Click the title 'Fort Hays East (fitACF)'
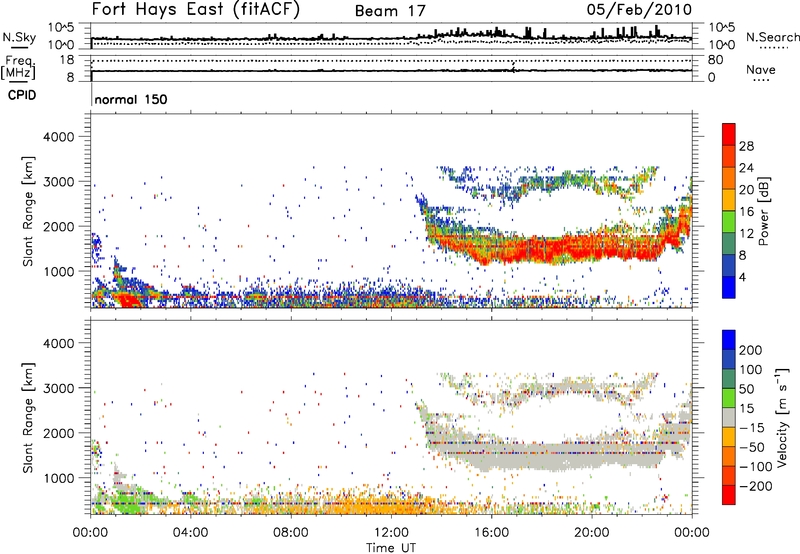 pos(196,10)
